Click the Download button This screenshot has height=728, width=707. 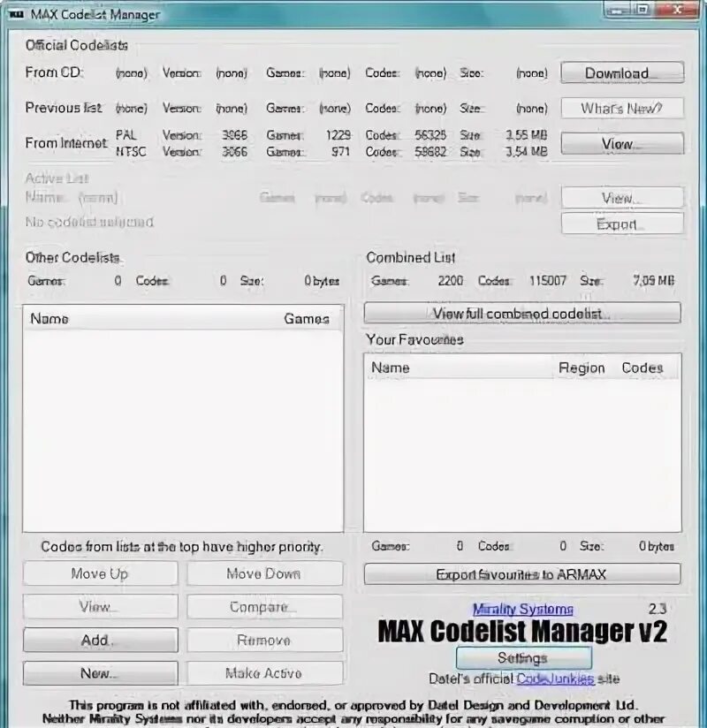[x=622, y=73]
